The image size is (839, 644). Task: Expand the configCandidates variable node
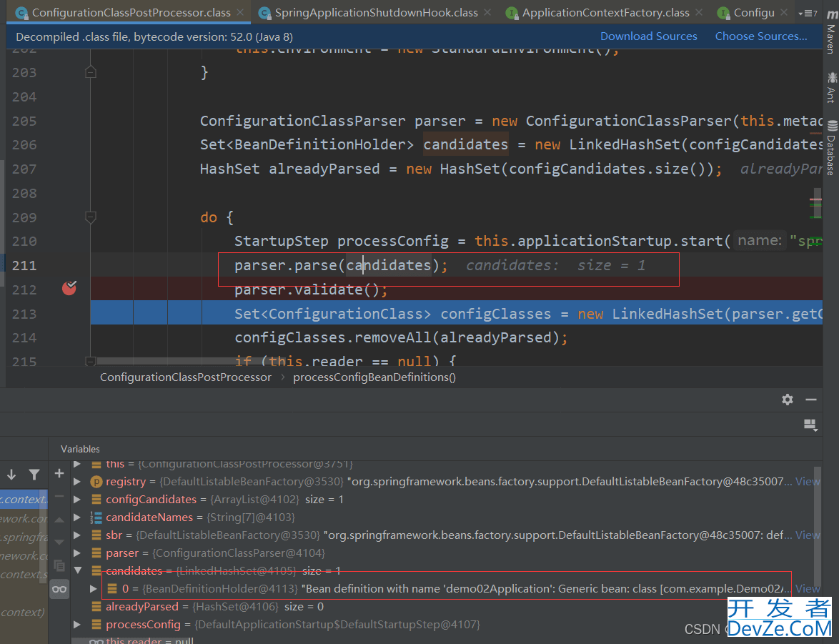77,500
